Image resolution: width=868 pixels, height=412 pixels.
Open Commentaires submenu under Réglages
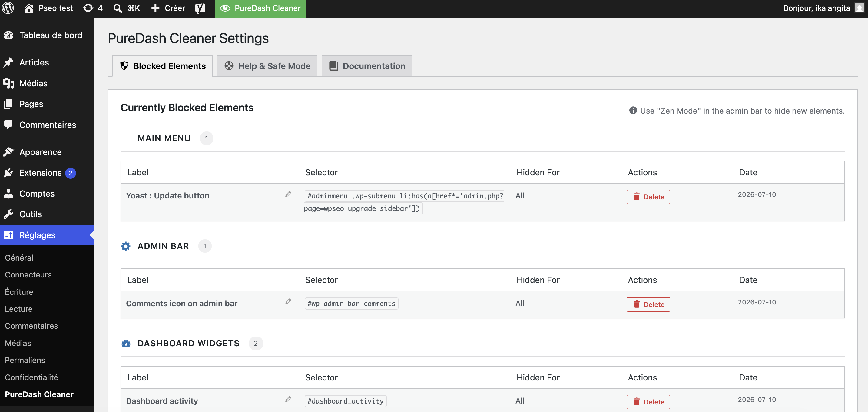[31, 326]
